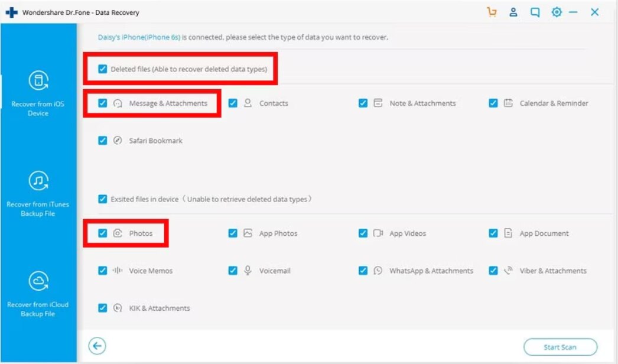Click the Photos camera icon

tap(118, 233)
